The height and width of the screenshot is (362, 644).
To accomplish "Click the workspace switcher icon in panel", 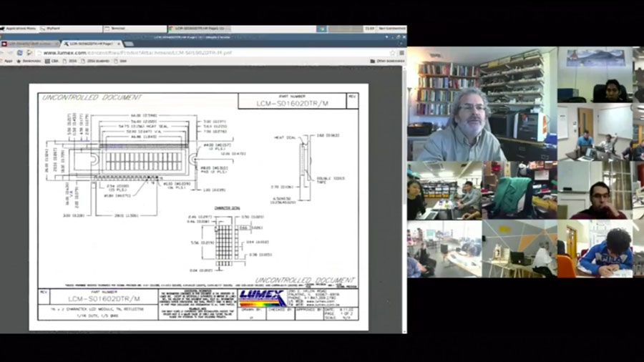I will click(x=321, y=29).
